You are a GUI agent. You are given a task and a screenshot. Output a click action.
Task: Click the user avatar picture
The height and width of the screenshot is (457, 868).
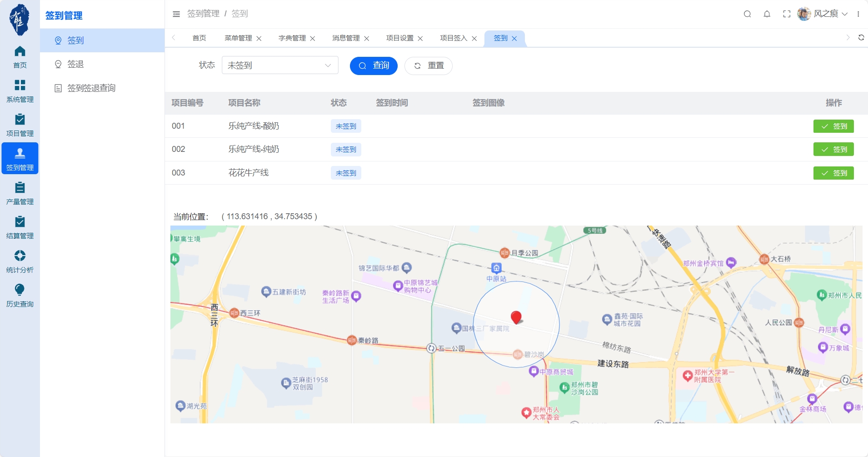(x=804, y=14)
